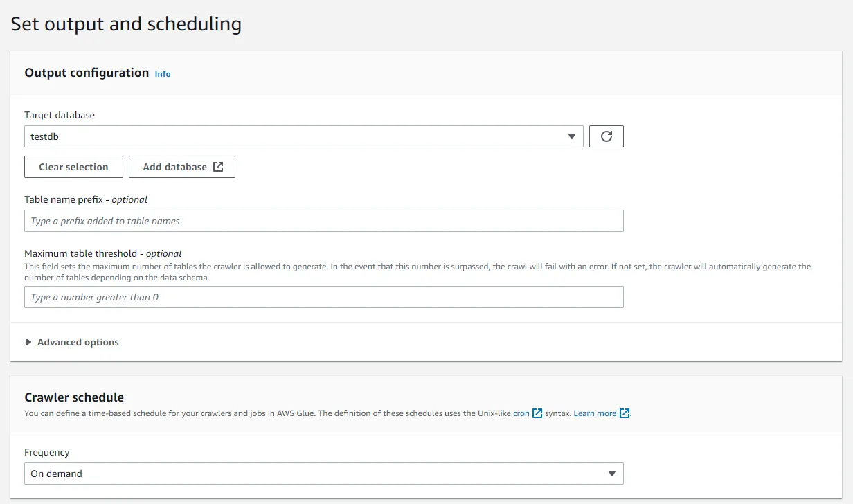Click external-link icon after Learn more
This screenshot has width=853, height=504.
point(625,413)
